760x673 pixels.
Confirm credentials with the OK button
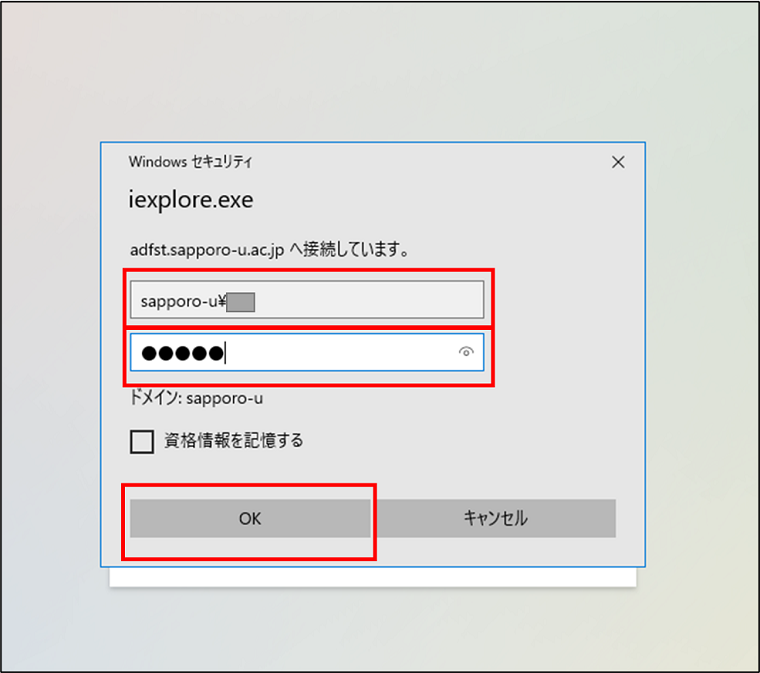[250, 518]
